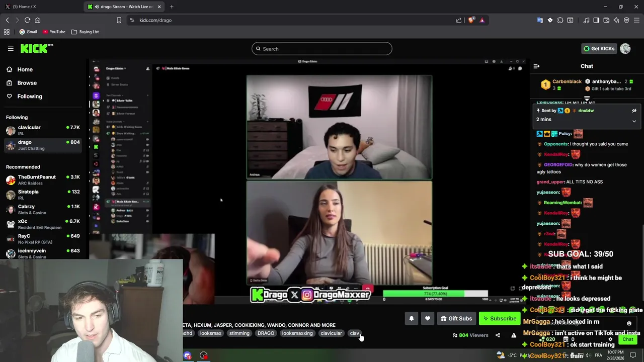Expand the pinned message from rinobtw

pyautogui.click(x=634, y=121)
